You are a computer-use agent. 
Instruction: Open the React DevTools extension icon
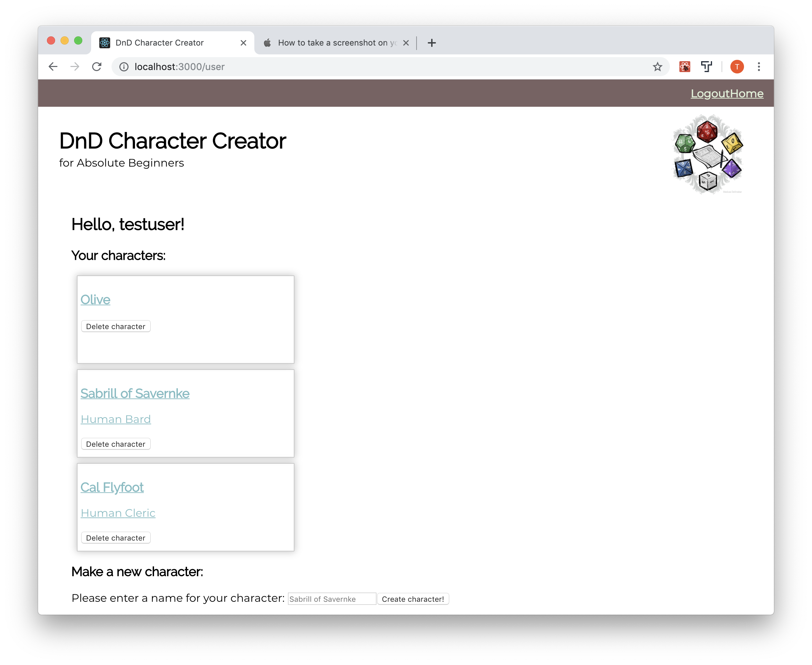tap(685, 67)
